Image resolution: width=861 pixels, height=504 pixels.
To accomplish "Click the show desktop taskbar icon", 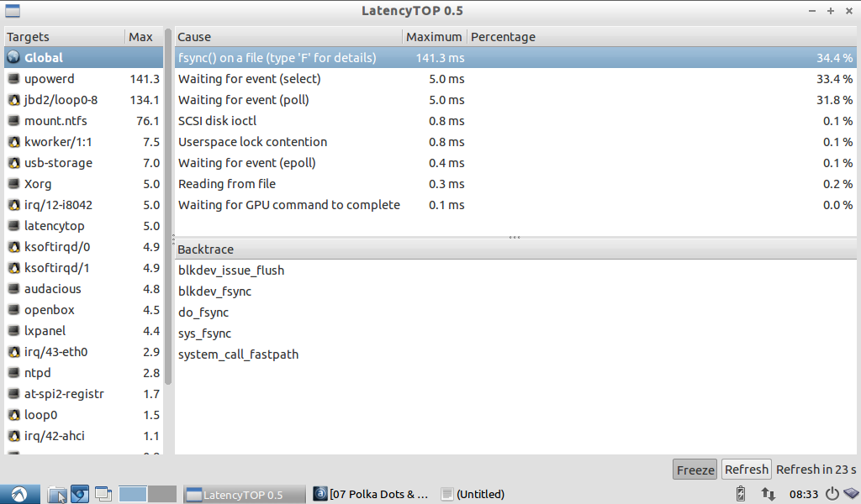I will click(x=103, y=494).
